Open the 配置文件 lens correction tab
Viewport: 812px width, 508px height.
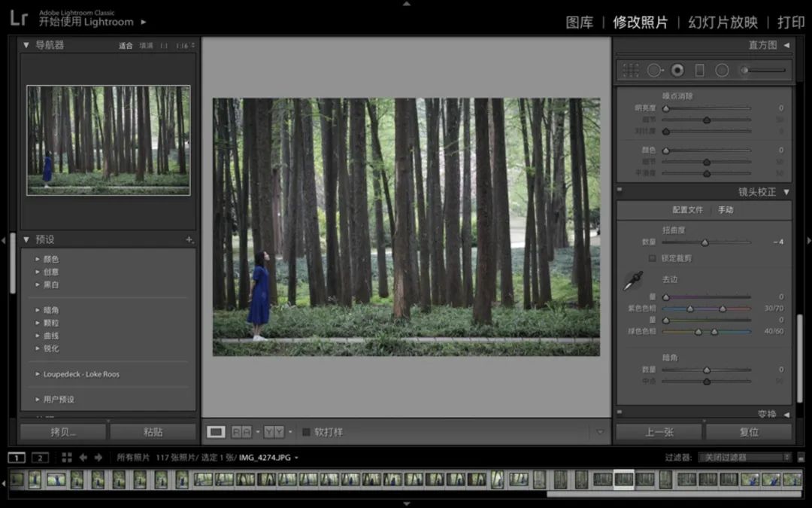click(x=687, y=210)
